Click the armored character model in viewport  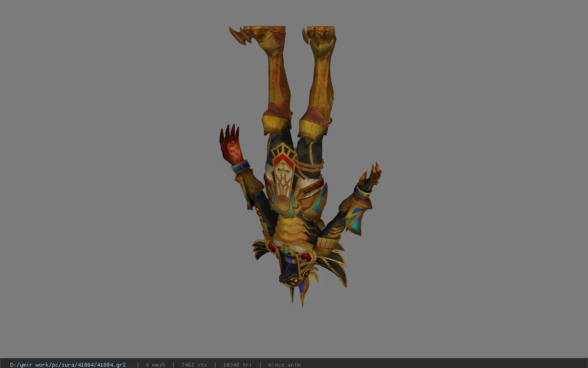300,167
